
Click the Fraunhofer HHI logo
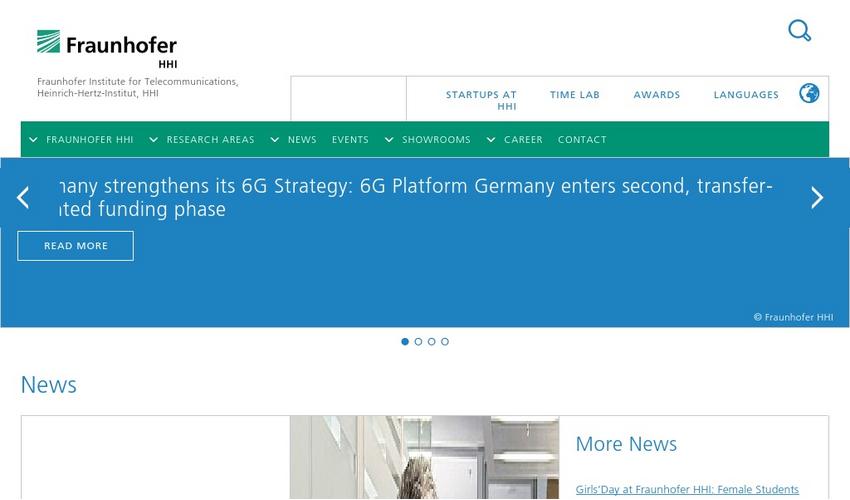[107, 49]
